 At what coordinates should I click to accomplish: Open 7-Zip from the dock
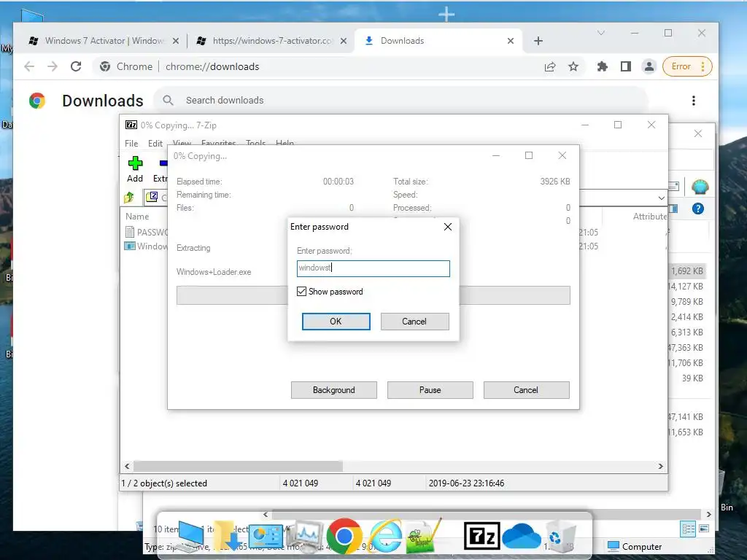pos(481,536)
